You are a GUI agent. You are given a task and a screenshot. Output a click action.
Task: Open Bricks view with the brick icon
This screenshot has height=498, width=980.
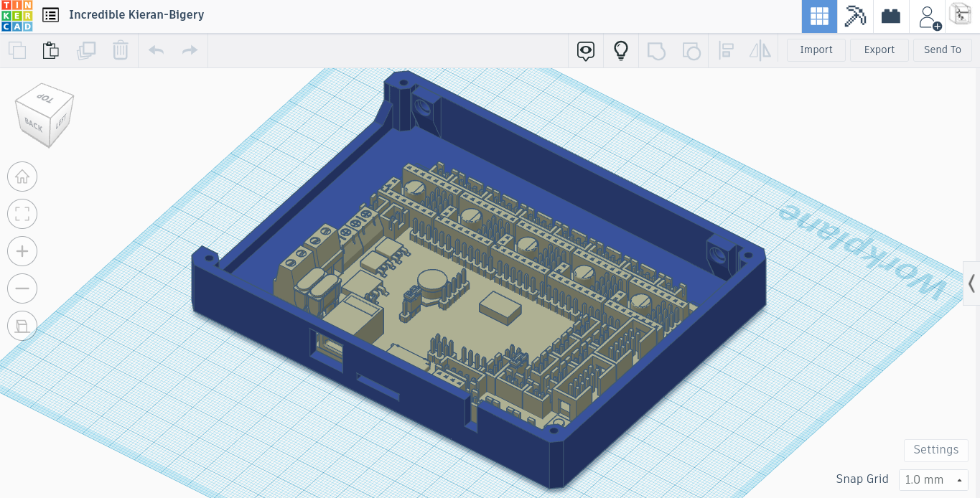click(x=890, y=16)
